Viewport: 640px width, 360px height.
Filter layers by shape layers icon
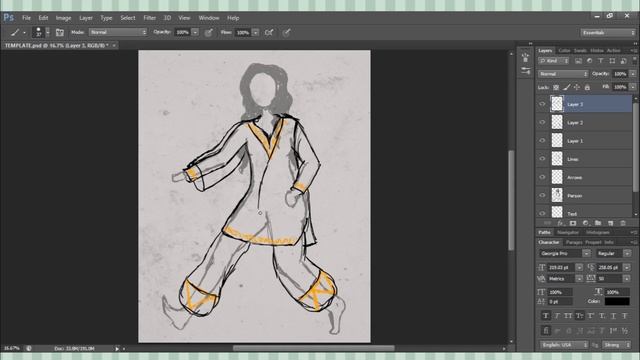(612, 61)
